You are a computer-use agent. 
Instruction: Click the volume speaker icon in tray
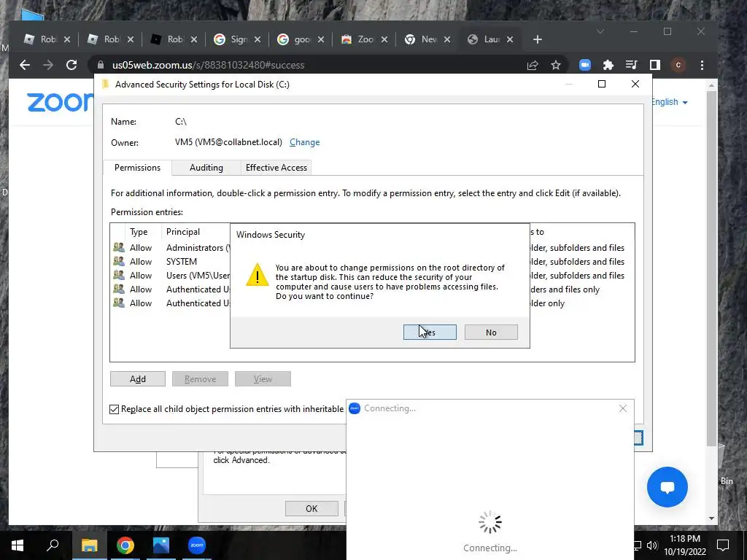[x=651, y=545]
